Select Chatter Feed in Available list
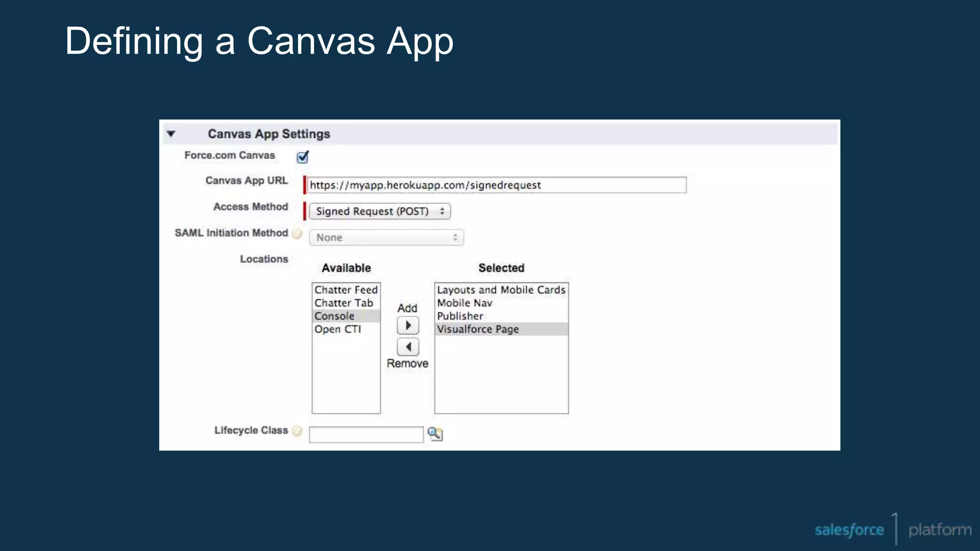This screenshot has width=980, height=551. coord(346,290)
